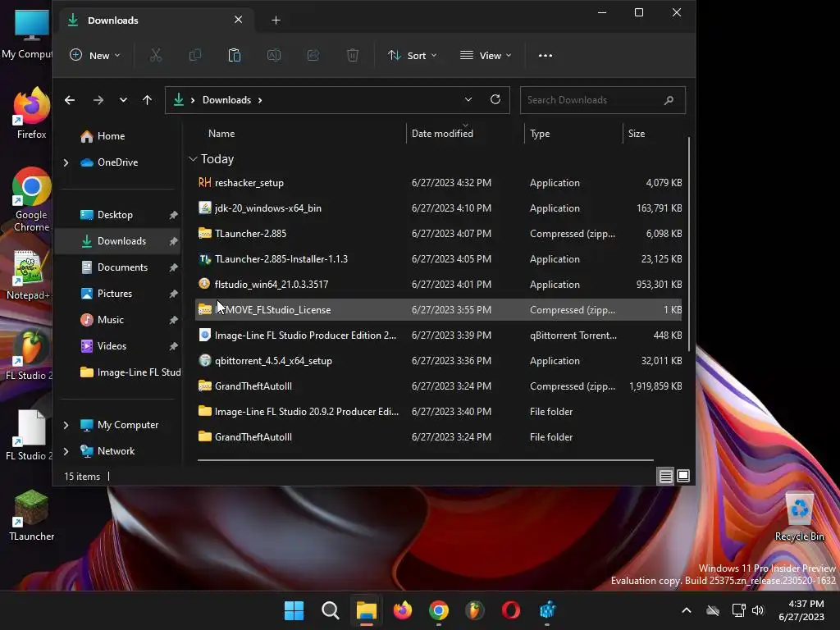
Task: Click the vertical scrollbar of file list
Action: [x=689, y=244]
